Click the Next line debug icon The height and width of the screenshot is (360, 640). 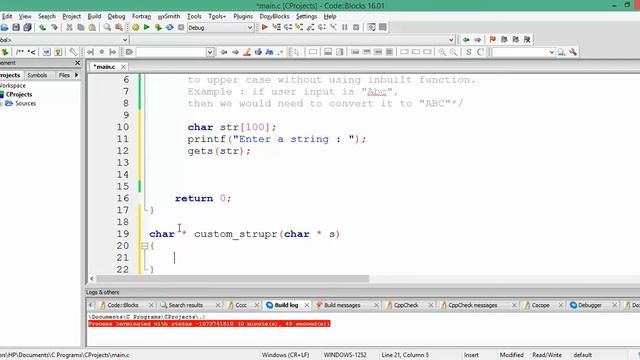click(x=288, y=27)
